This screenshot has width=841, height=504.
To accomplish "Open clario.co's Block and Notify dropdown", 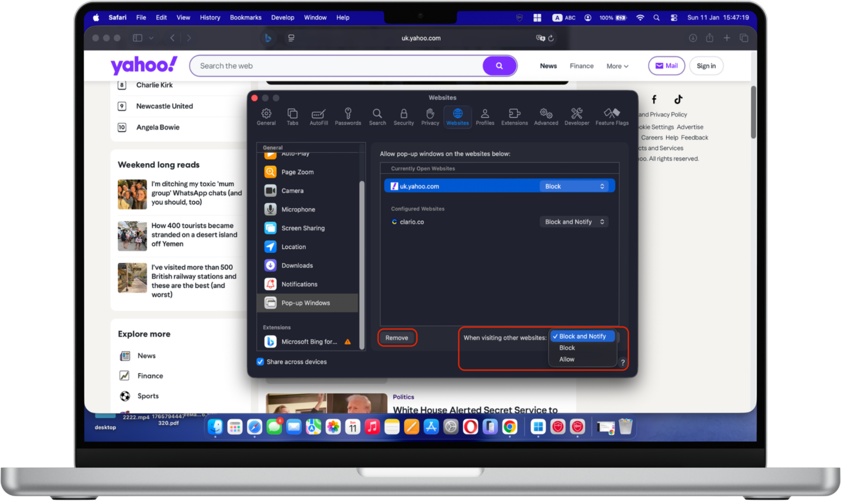I will pos(574,221).
